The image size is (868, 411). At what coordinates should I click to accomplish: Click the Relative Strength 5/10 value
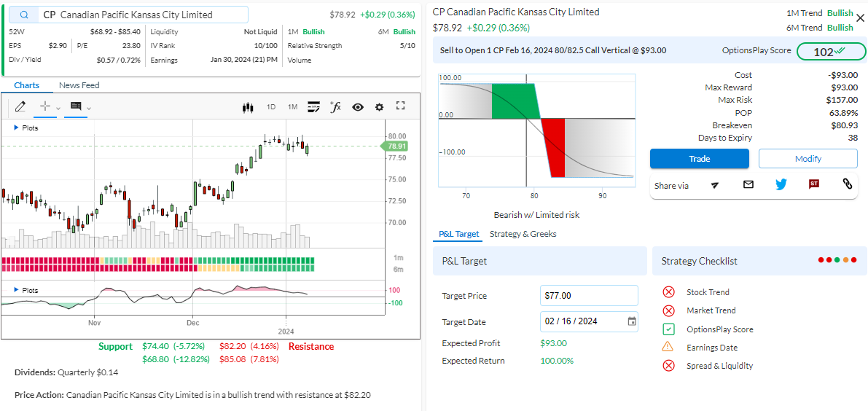pos(407,46)
